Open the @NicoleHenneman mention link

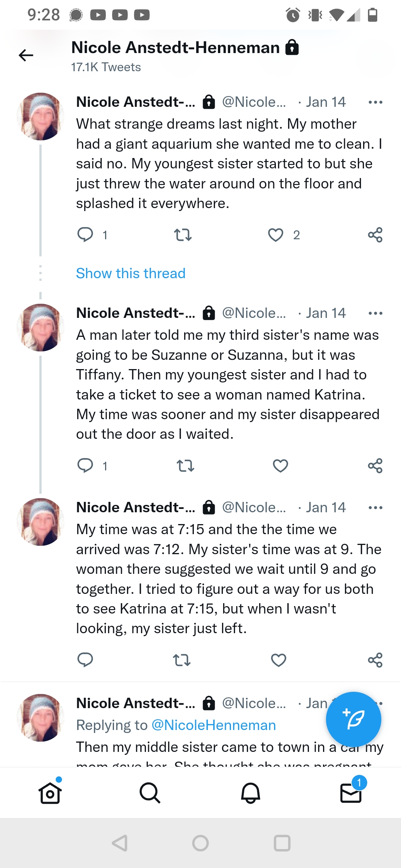tap(213, 725)
